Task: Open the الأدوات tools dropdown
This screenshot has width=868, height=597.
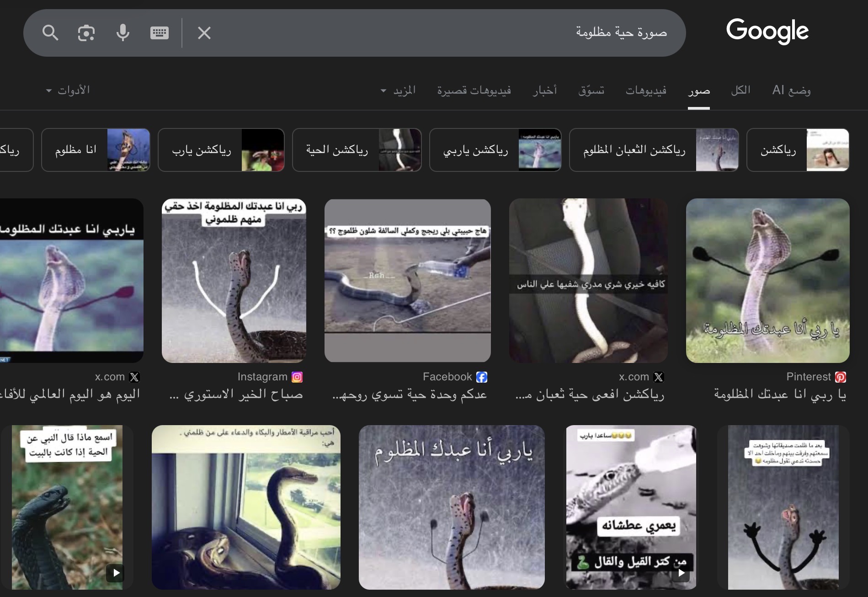Action: (68, 91)
